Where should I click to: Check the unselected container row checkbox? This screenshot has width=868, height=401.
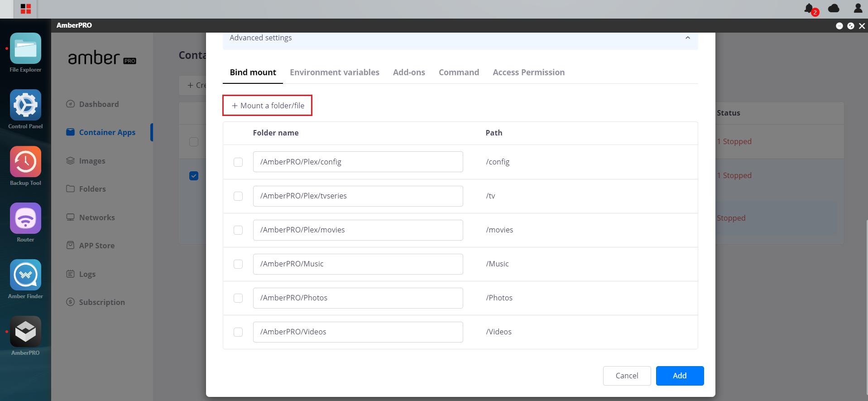point(194,142)
